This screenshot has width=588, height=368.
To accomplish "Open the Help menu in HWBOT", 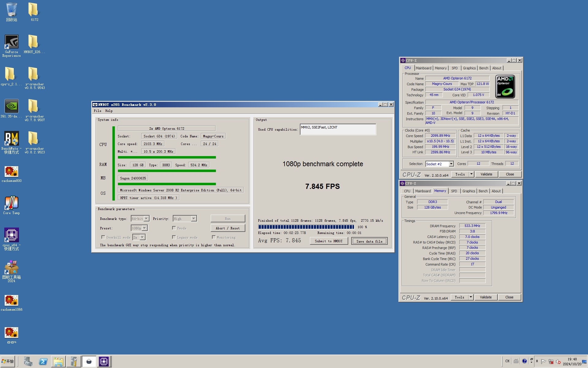I will pos(109,111).
